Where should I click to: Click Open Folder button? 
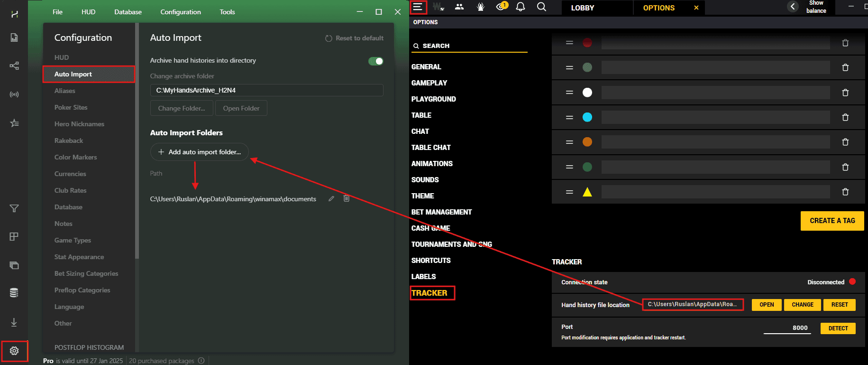(x=241, y=108)
